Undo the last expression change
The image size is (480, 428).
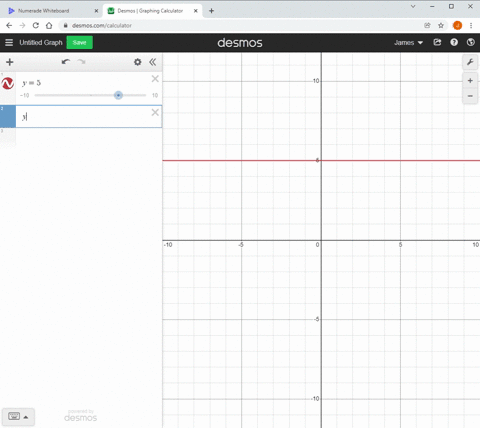click(66, 62)
